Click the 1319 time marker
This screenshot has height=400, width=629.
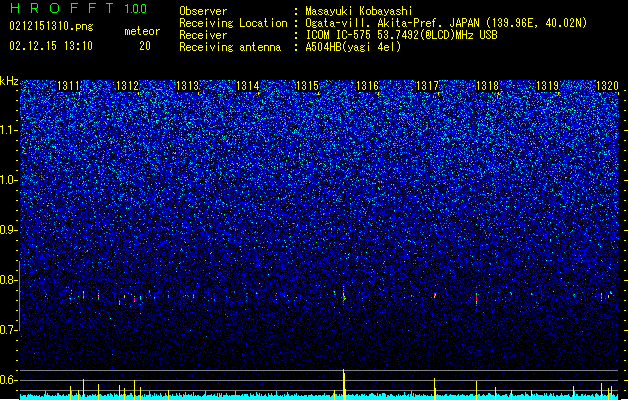point(548,86)
